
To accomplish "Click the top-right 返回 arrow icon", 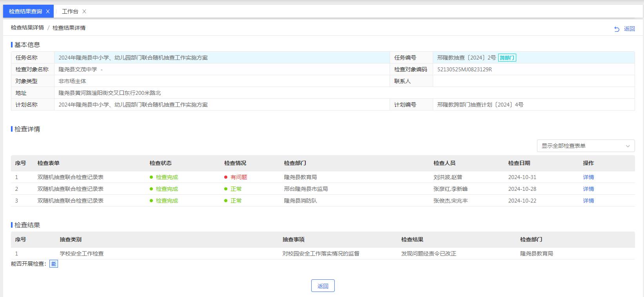I will tap(617, 29).
